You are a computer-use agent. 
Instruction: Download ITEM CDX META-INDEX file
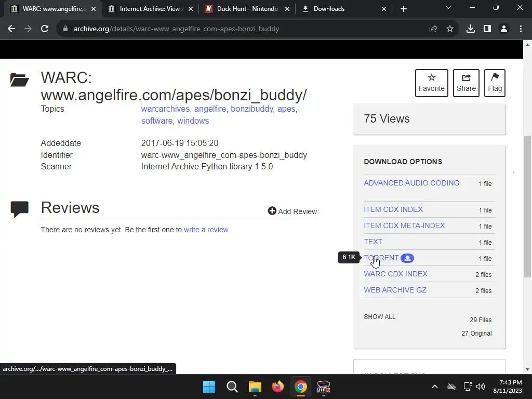point(404,225)
